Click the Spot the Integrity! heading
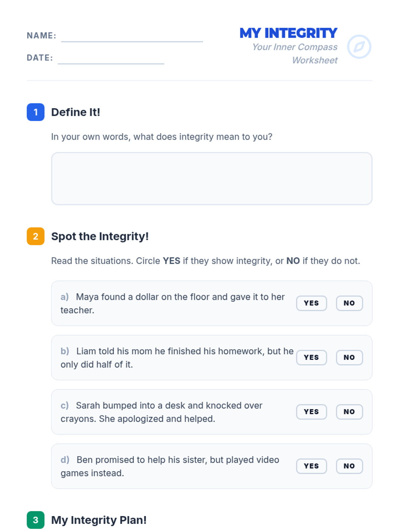Image resolution: width=399 pixels, height=532 pixels. pyautogui.click(x=100, y=236)
